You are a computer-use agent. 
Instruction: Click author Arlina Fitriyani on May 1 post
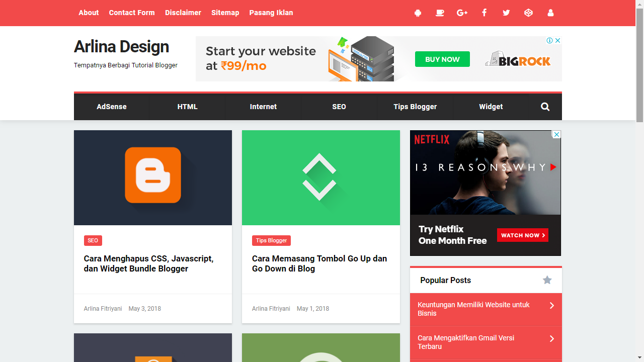[x=271, y=309]
